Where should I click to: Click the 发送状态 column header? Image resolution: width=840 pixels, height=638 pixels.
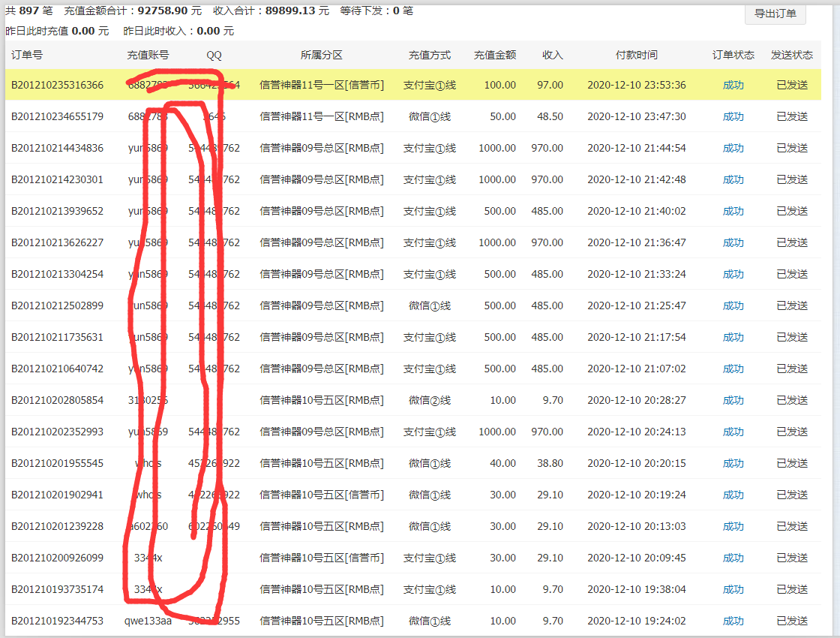pyautogui.click(x=793, y=55)
